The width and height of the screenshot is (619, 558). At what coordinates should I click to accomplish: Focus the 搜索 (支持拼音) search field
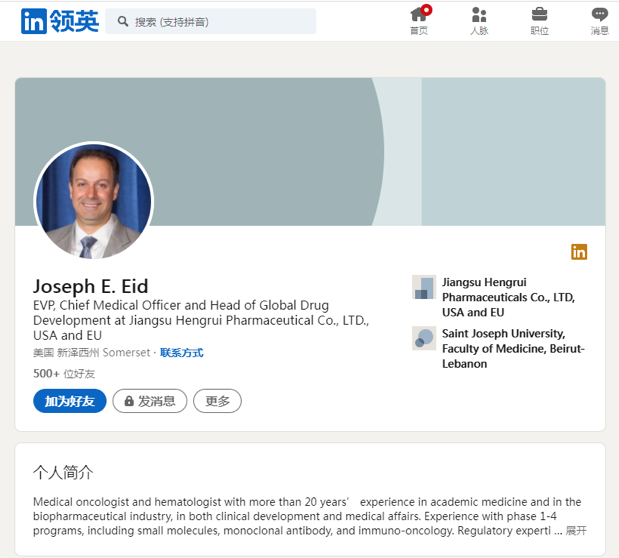(x=210, y=21)
